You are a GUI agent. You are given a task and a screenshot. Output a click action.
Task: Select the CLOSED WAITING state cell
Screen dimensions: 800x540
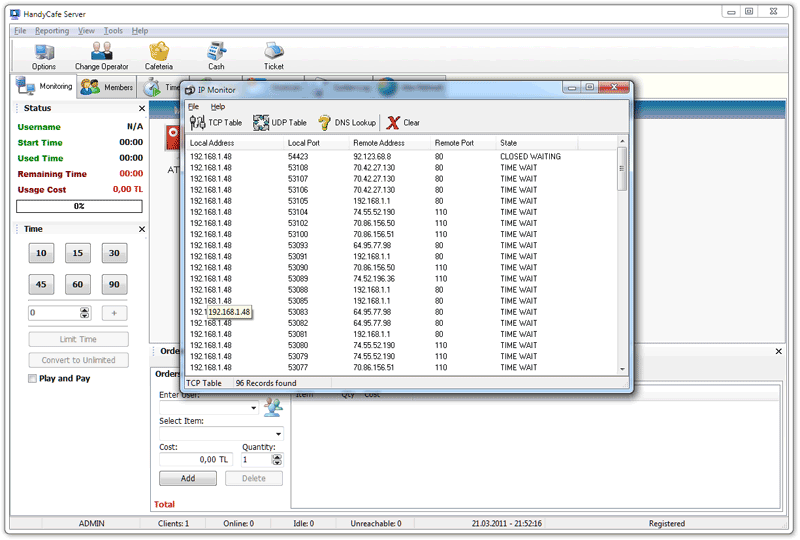(530, 157)
